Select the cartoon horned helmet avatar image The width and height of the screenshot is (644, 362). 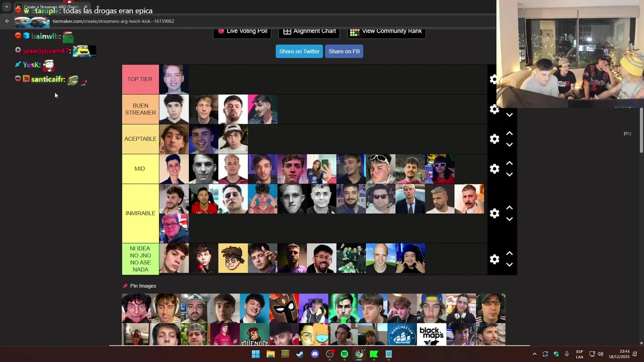pyautogui.click(x=284, y=308)
